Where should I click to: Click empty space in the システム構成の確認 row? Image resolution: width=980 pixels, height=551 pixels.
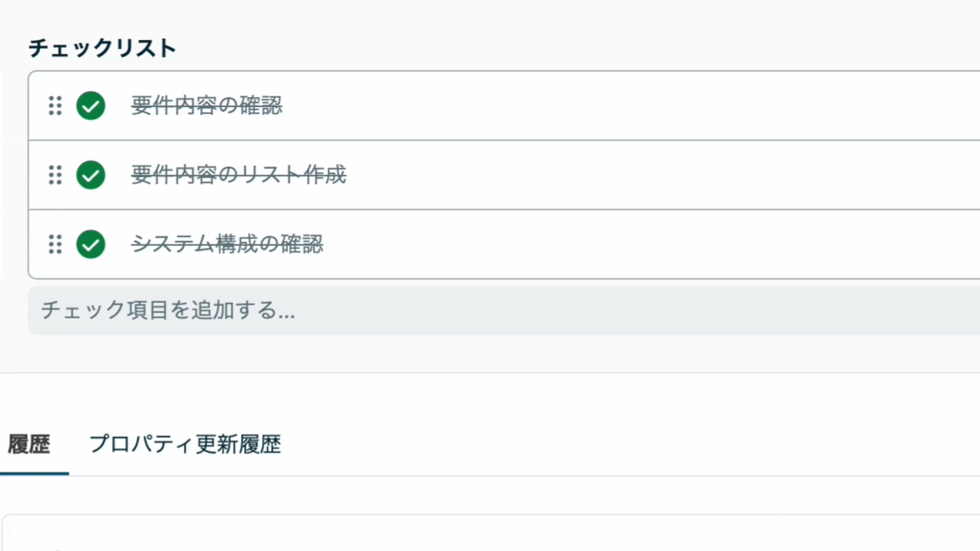tap(652, 244)
